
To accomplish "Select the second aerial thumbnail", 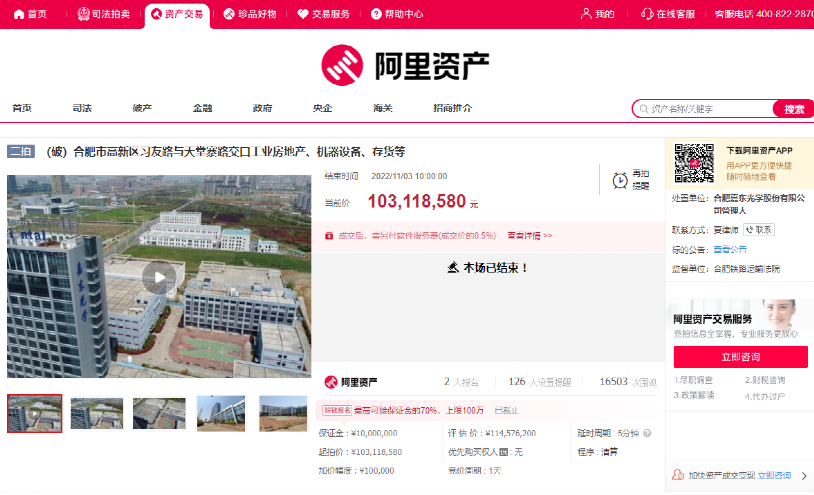I will (97, 414).
